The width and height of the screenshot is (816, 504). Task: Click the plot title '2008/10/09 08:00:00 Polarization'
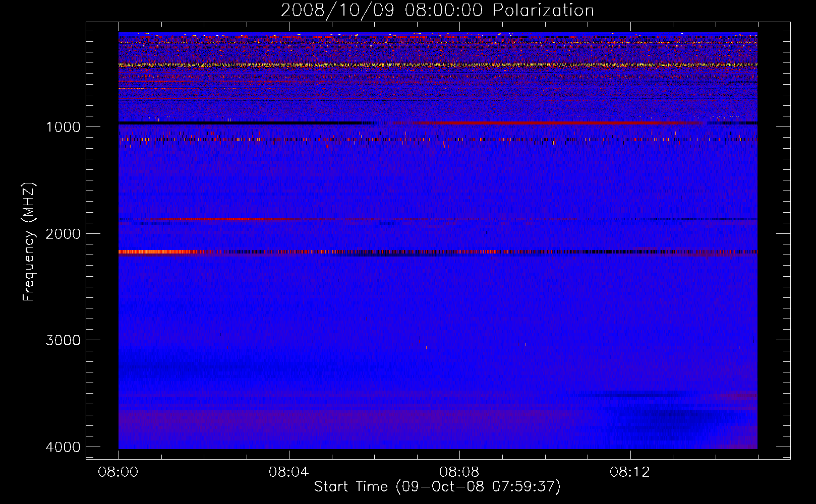pos(437,10)
